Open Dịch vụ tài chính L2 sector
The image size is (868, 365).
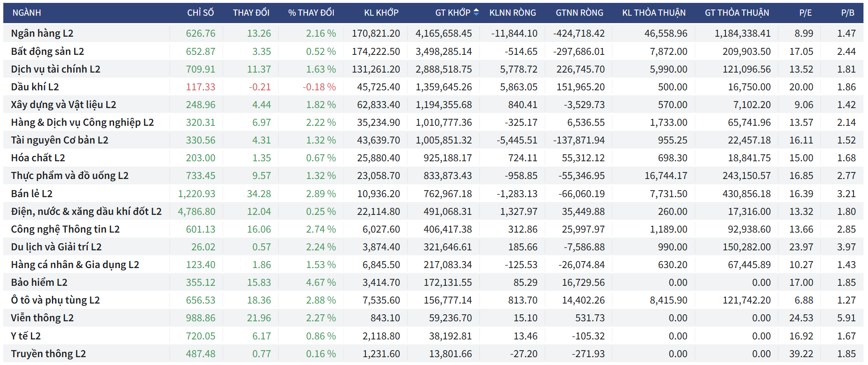(x=56, y=69)
